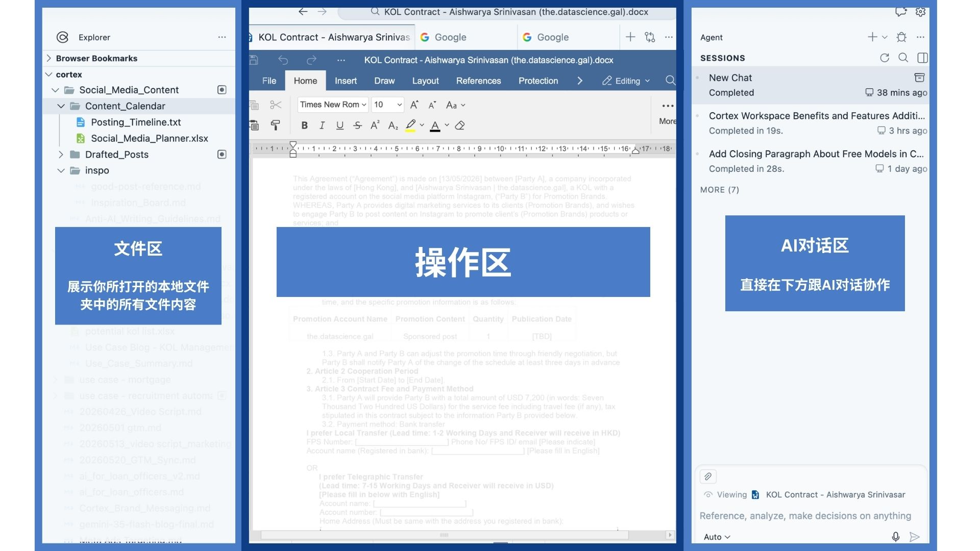This screenshot has width=980, height=551.
Task: Toggle Underline formatting
Action: pyautogui.click(x=340, y=126)
